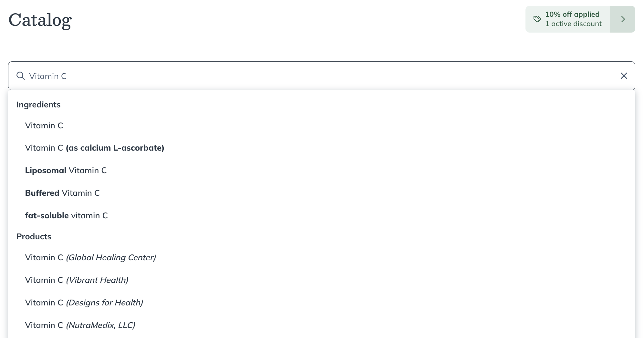This screenshot has width=644, height=338.
Task: Select Liposomal Vitamin C ingredient
Action: pos(66,170)
